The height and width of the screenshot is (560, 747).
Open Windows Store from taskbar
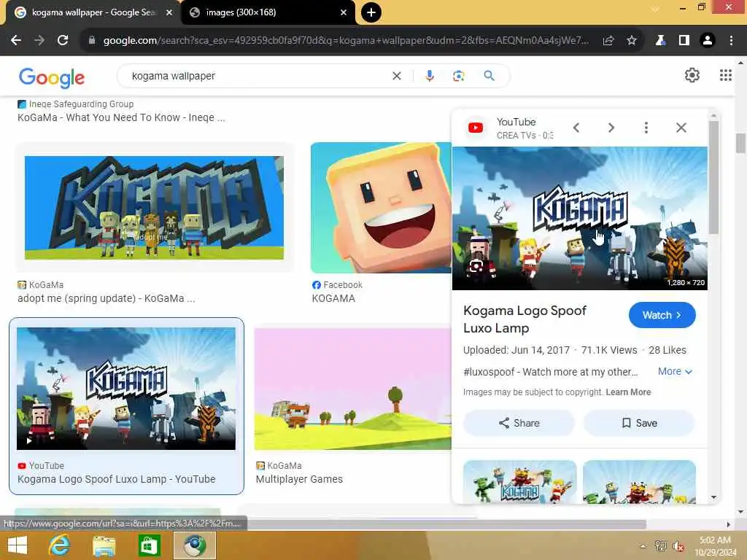[x=149, y=545]
